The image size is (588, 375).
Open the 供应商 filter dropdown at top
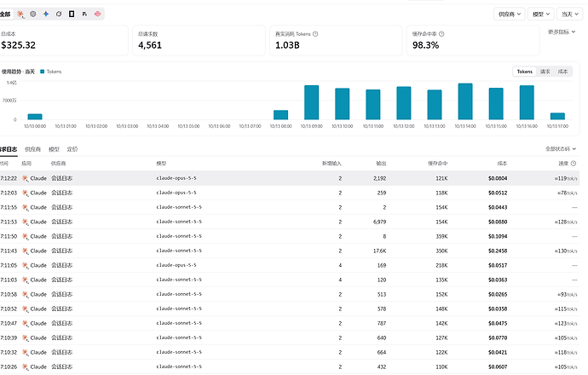click(510, 14)
